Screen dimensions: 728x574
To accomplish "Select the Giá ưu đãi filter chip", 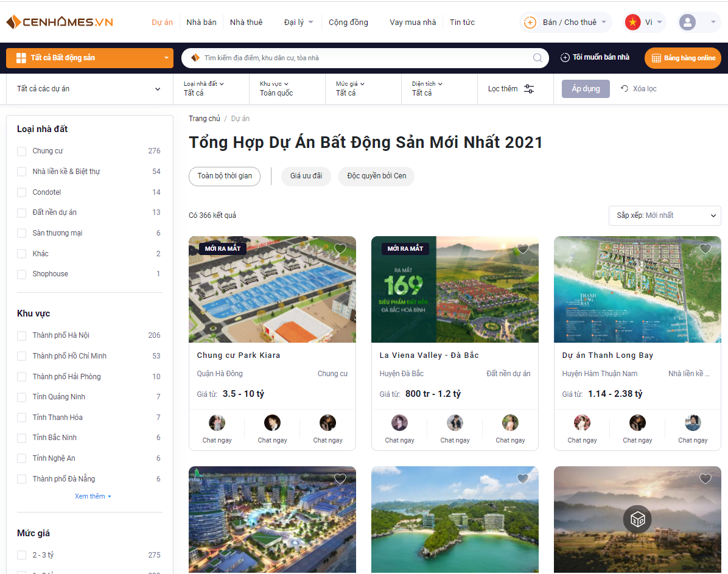I will click(x=306, y=176).
